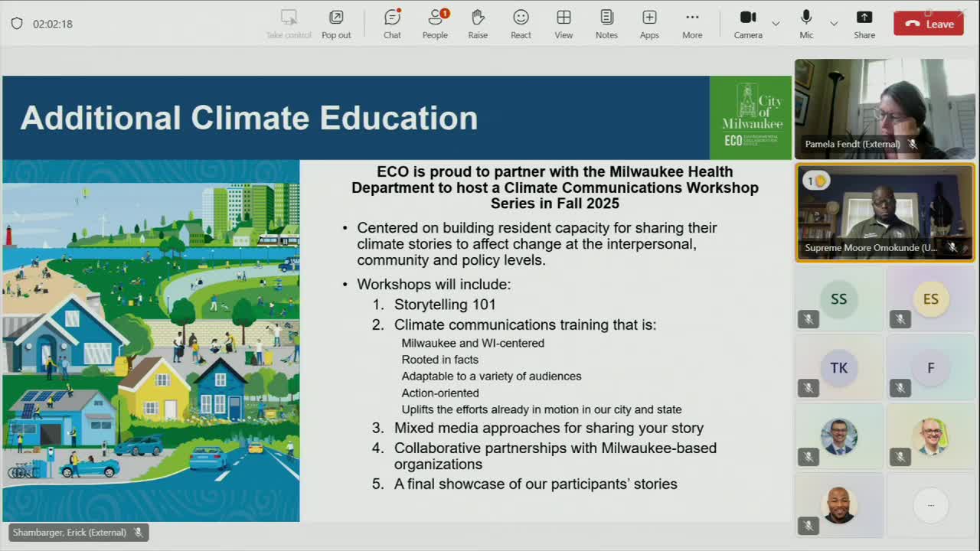The image size is (980, 551).
Task: Show the People participant list
Action: (x=435, y=24)
